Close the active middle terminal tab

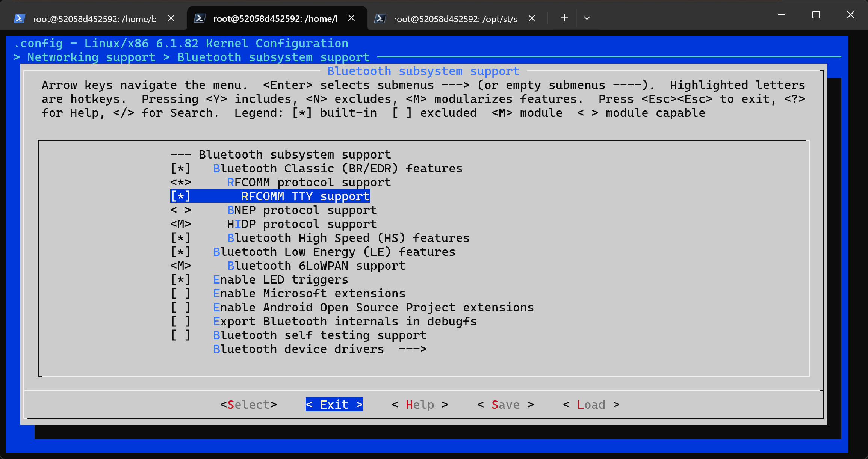351,18
